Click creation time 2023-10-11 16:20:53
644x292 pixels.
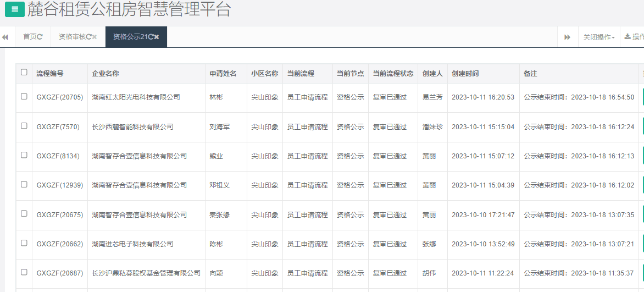click(x=483, y=97)
